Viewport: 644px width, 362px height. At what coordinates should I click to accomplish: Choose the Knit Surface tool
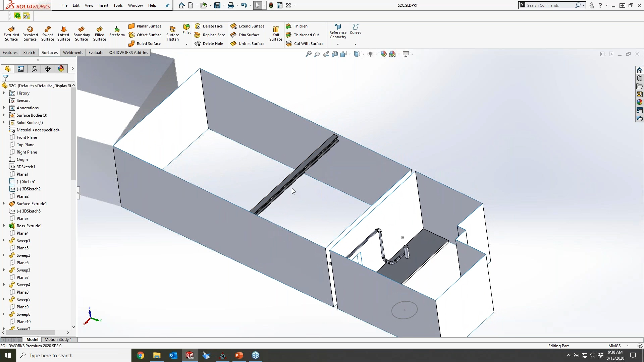point(276,34)
